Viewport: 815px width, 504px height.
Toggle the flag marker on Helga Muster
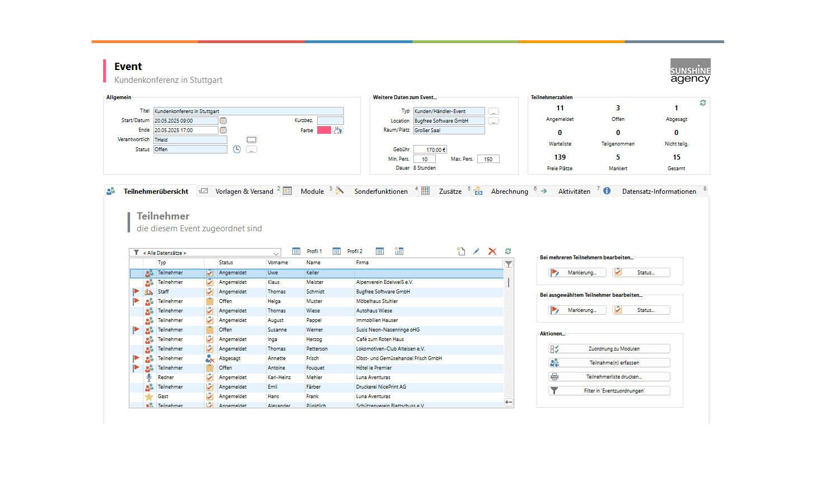coord(136,301)
